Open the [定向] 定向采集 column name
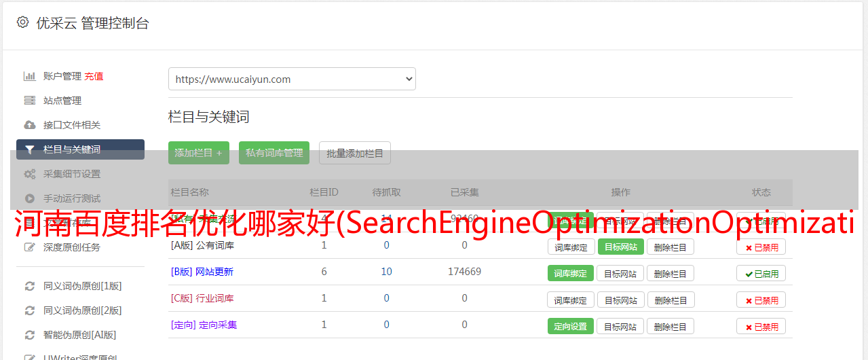Viewport: 868px width, 360px height. pyautogui.click(x=204, y=325)
